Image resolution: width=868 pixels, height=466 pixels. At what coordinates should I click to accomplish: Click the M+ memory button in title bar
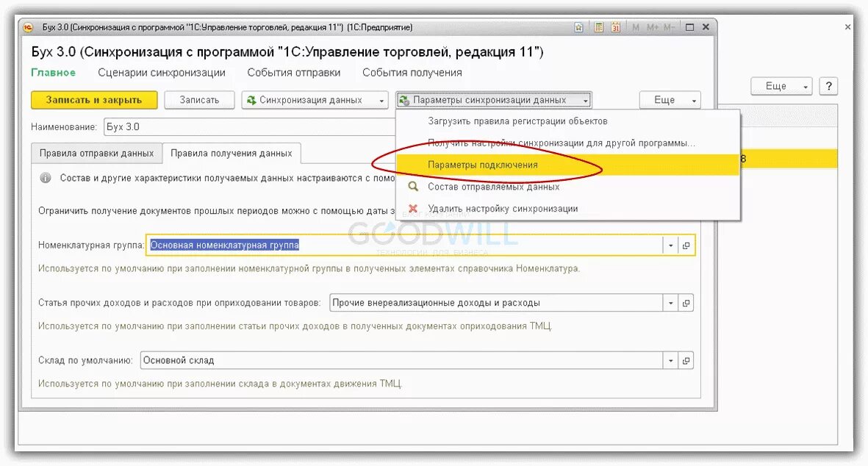[x=653, y=27]
